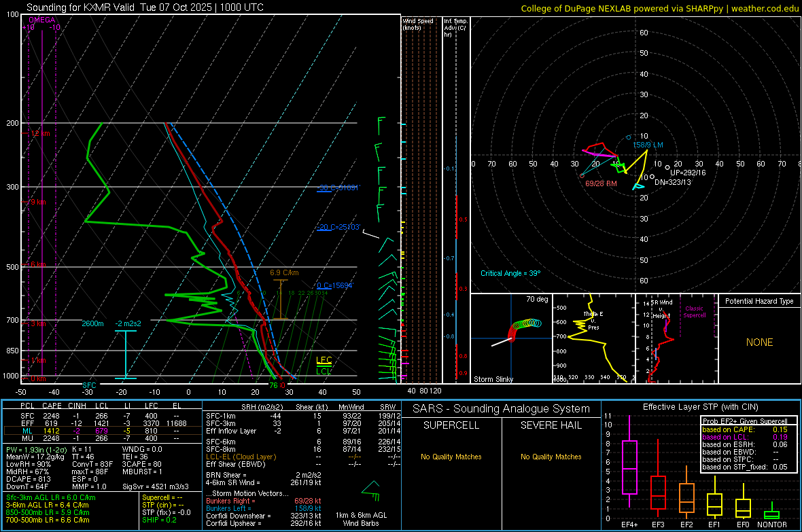Viewport: 802px width, 532px height.
Task: Click the 'SigSvr = 4521 m3/s3' value
Action: pyautogui.click(x=156, y=486)
